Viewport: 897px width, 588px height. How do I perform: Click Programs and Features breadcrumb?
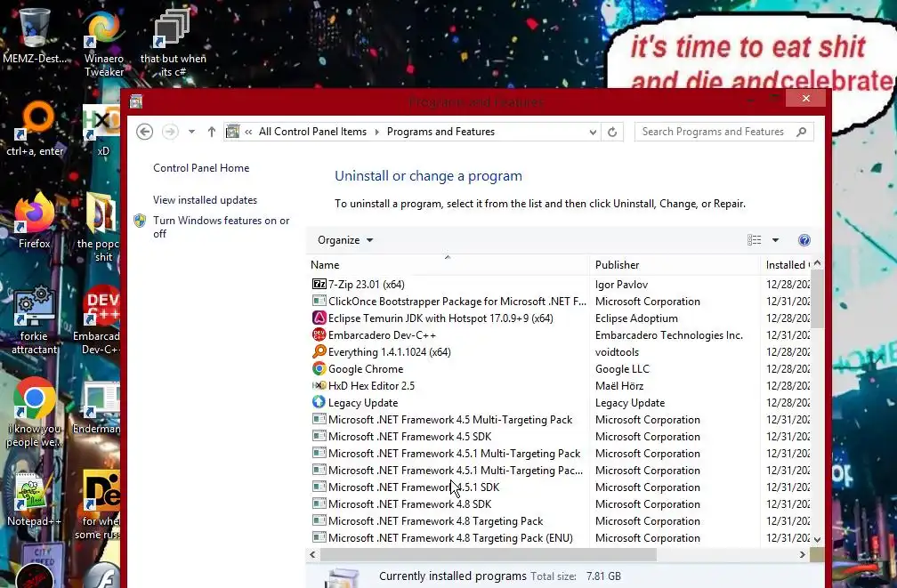pos(440,132)
